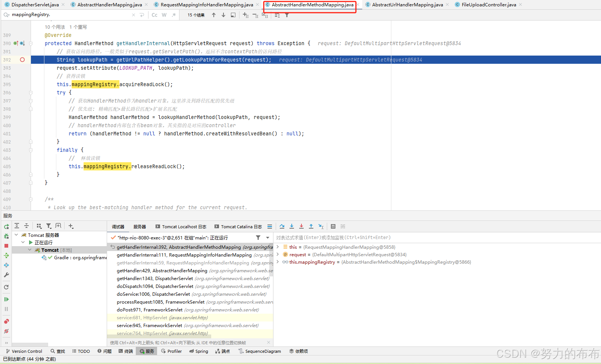This screenshot has width=601, height=364.
Task: Switch to the 服务器 tab
Action: click(140, 227)
